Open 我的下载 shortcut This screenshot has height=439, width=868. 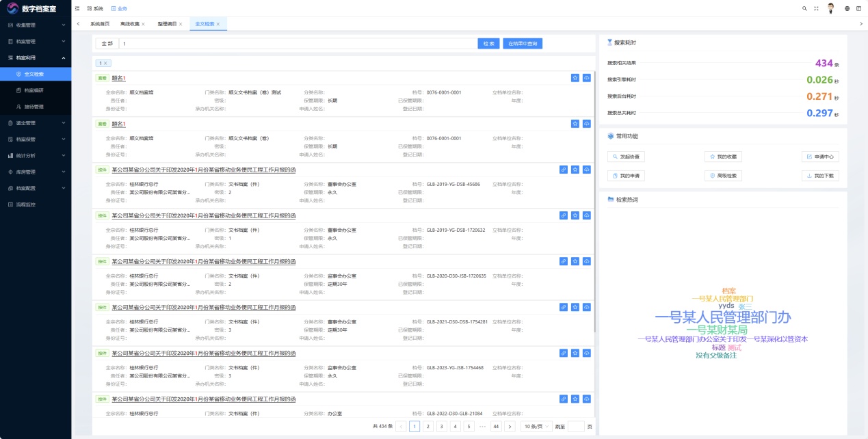[x=820, y=176]
